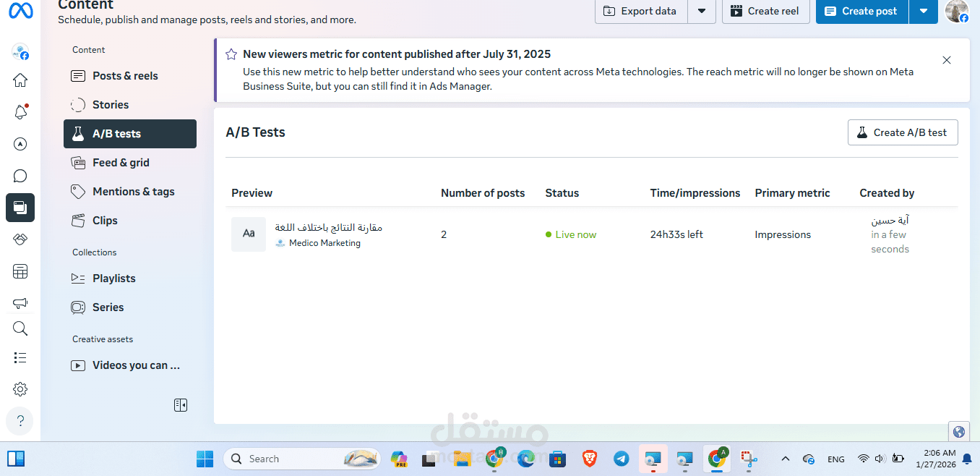Viewport: 980px width, 476px height.
Task: Click the Created by column header
Action: pyautogui.click(x=887, y=193)
